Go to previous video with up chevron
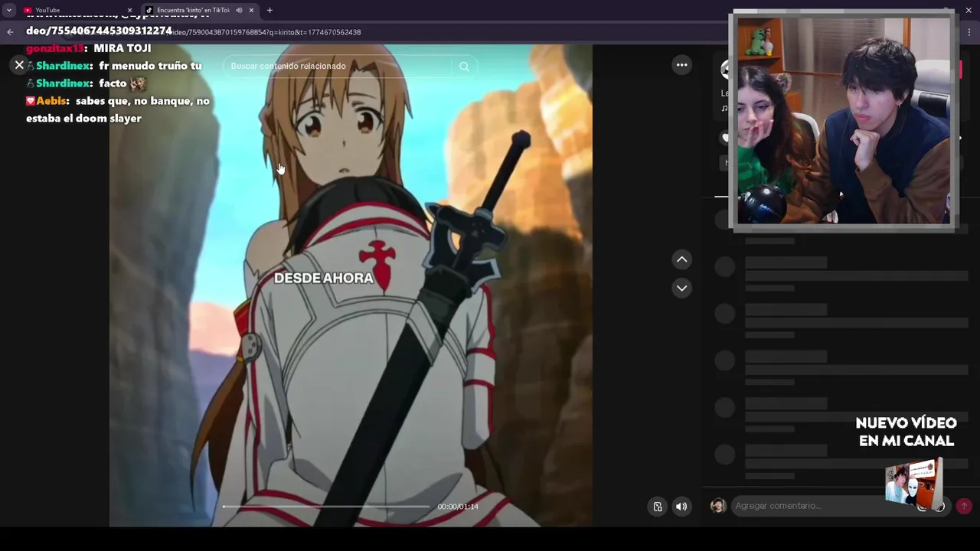The image size is (980, 551). (x=681, y=259)
